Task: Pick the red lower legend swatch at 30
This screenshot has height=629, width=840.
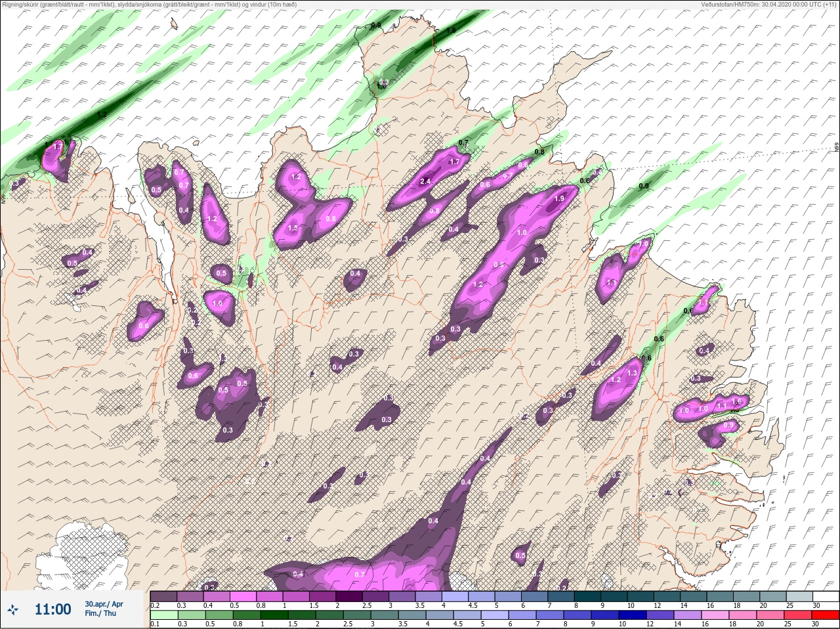Action: coord(826,616)
